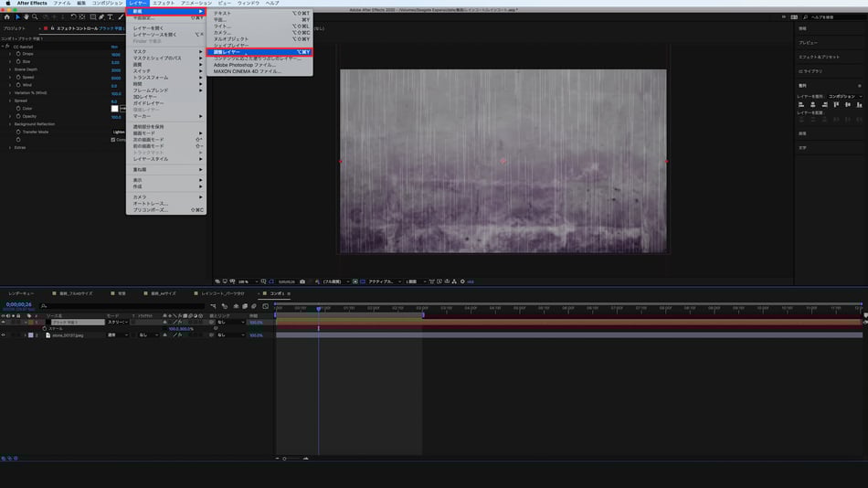
Task: Open the Transfer Mode dropdown
Action: 119,132
